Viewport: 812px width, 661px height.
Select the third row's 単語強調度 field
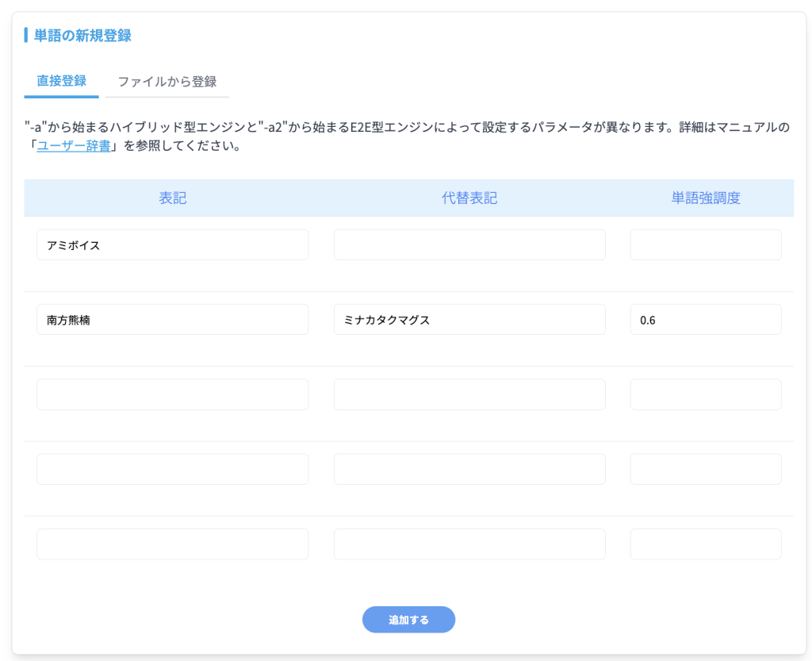point(705,394)
